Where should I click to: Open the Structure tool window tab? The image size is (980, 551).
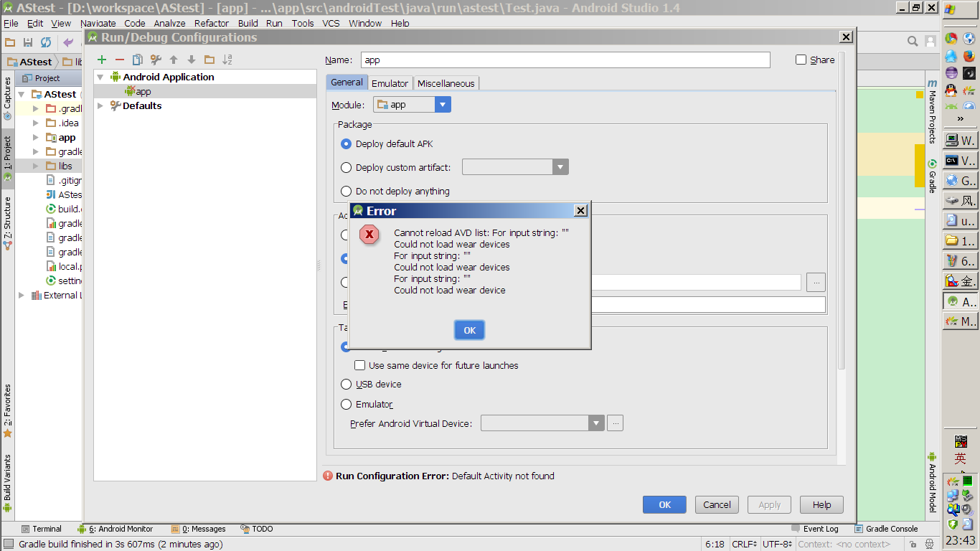[7, 222]
